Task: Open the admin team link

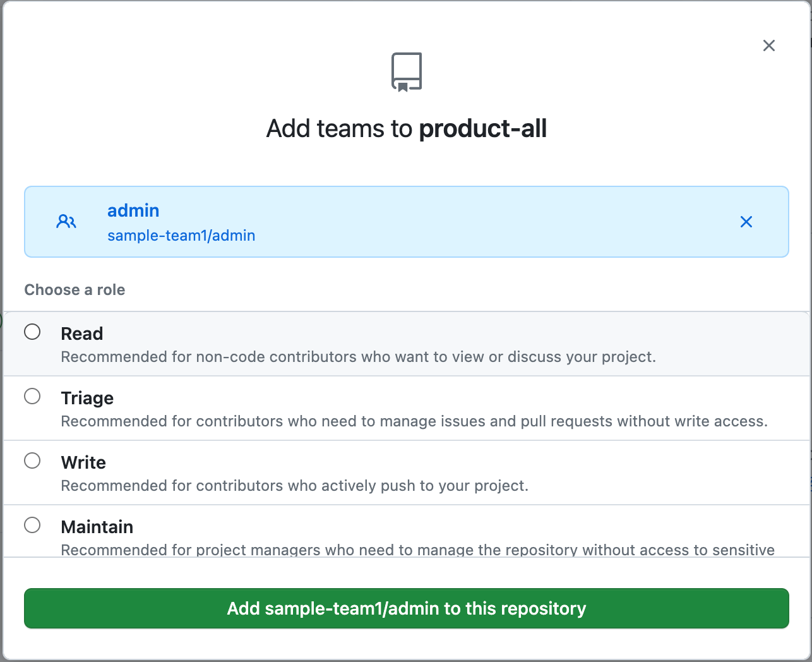Action: click(133, 210)
